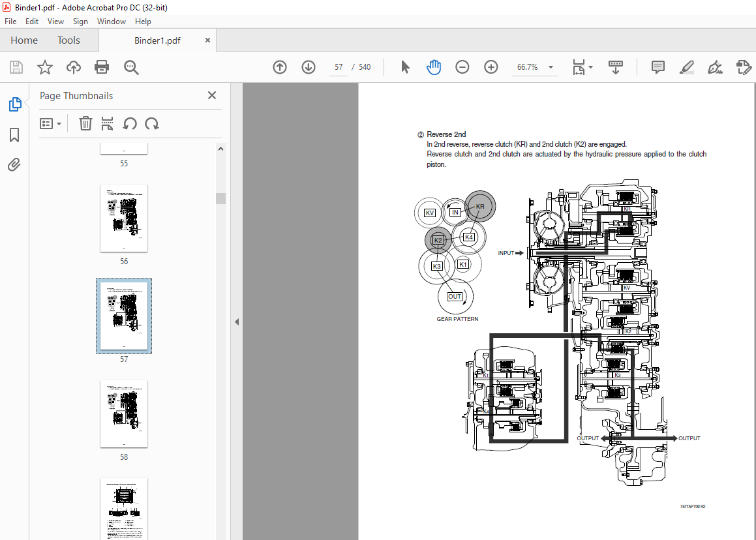Open the Bookmarks panel
756x540 pixels.
click(x=14, y=135)
